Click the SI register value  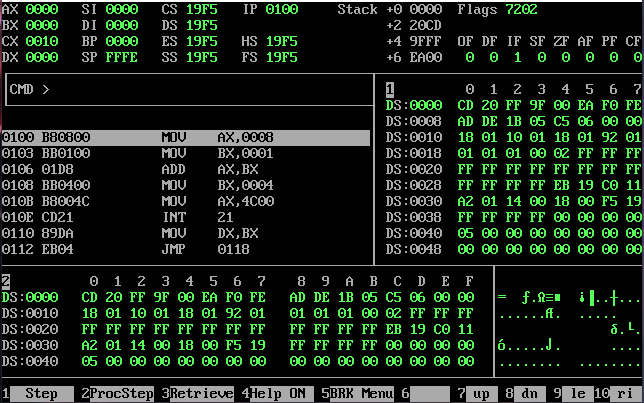[122, 9]
